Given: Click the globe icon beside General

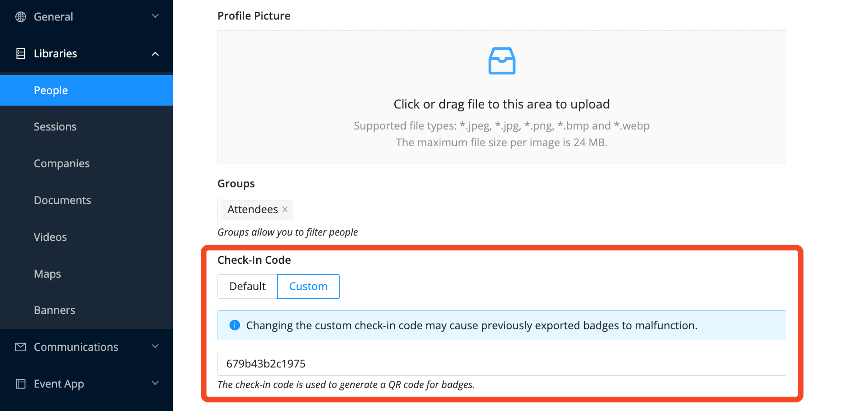Looking at the screenshot, I should (21, 17).
